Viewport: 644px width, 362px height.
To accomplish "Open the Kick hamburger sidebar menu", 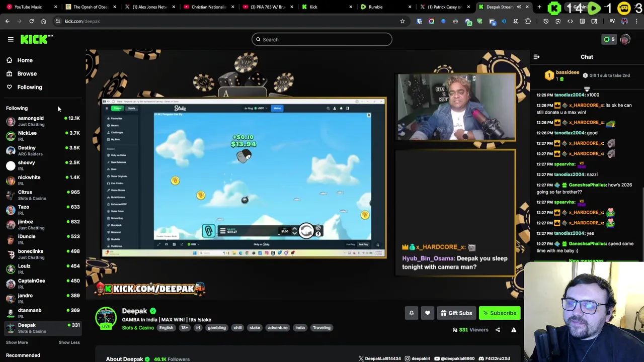I will pyautogui.click(x=11, y=39).
